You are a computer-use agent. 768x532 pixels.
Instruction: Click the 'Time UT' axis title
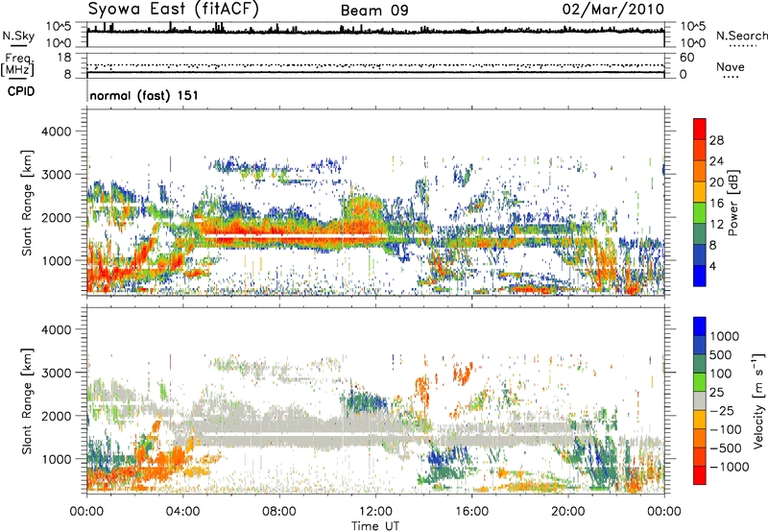pos(375,526)
